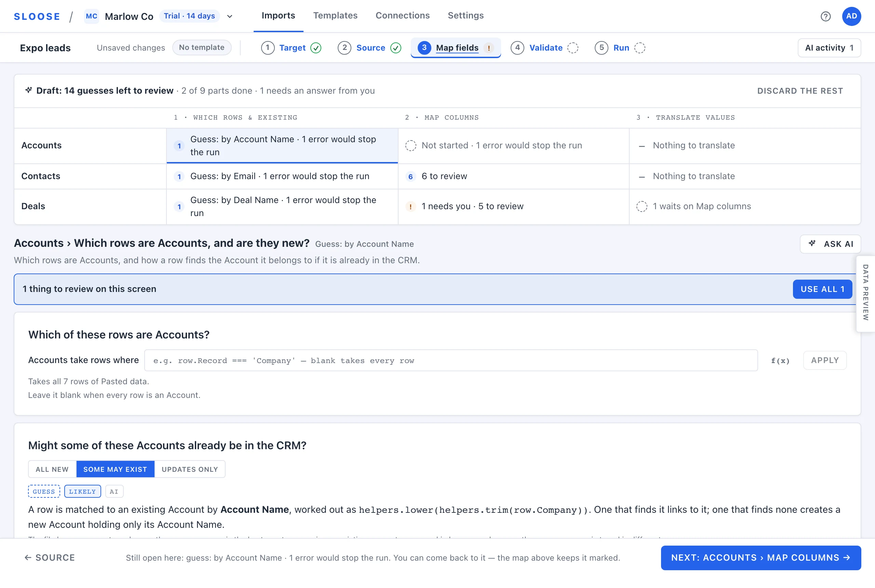Open the AD user avatar menu
875x588 pixels.
[x=851, y=16]
